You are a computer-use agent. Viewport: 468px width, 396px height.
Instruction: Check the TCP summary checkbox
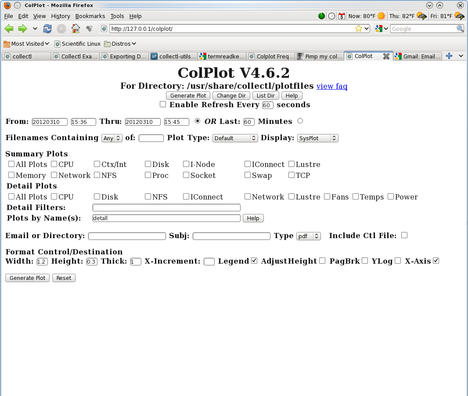(291, 175)
